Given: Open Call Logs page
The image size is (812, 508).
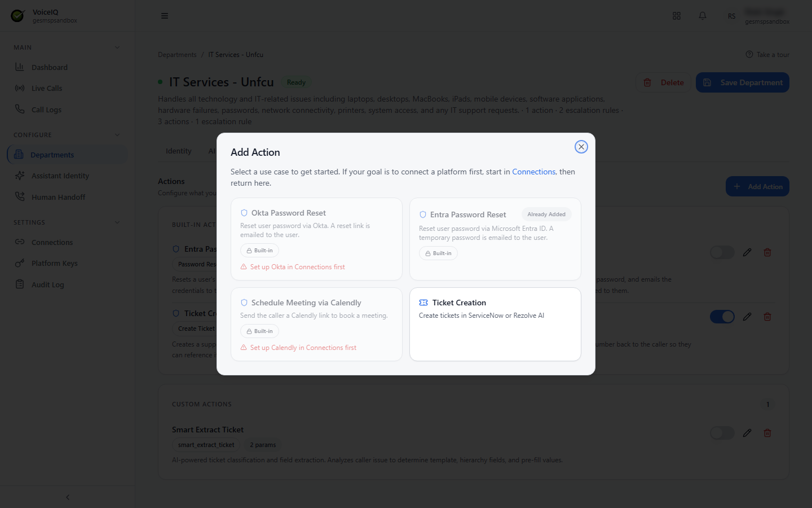Looking at the screenshot, I should pos(68,110).
